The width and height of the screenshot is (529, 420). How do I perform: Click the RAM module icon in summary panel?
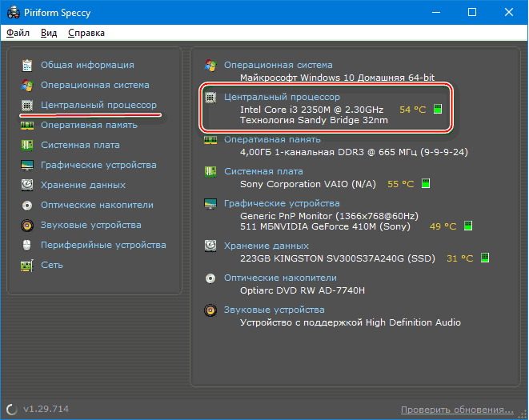click(210, 140)
